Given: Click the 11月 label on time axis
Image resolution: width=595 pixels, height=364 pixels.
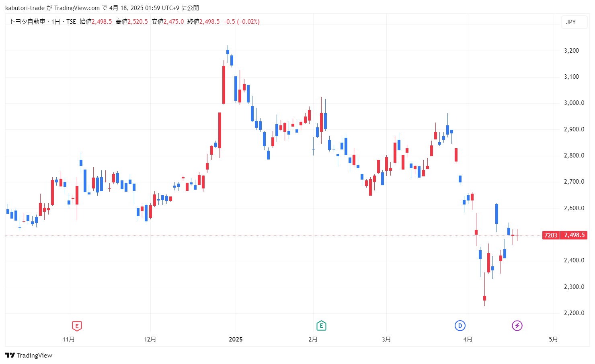Looking at the screenshot, I should click(x=69, y=339).
